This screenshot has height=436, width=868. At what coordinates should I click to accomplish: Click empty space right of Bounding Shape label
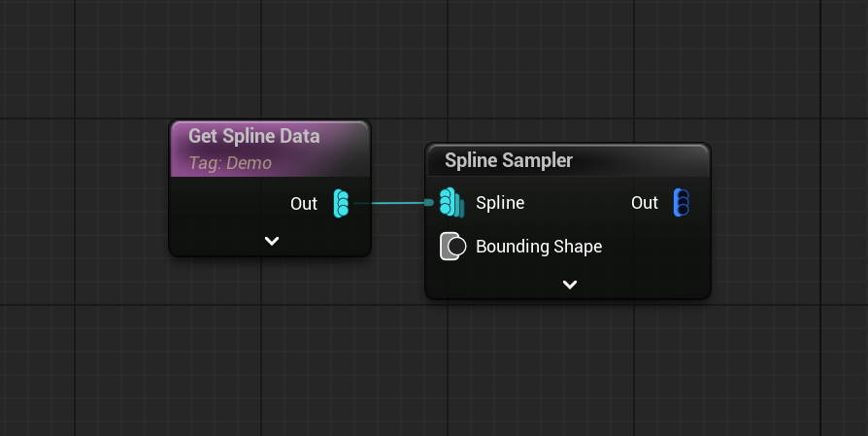(653, 247)
